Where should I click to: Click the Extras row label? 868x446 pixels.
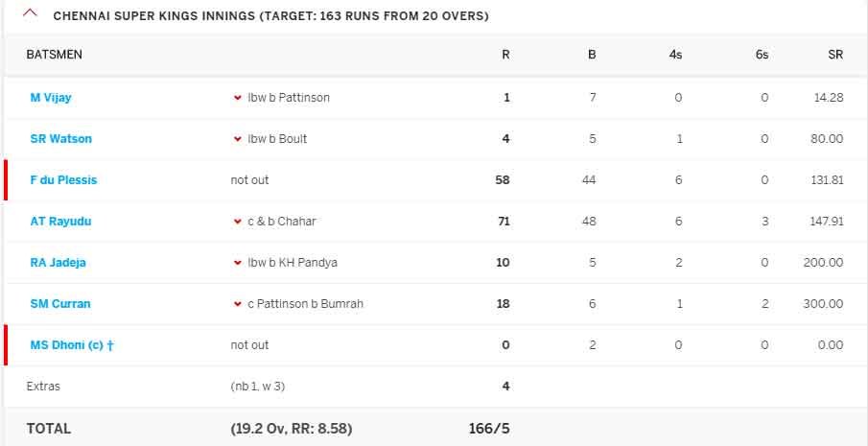point(45,387)
